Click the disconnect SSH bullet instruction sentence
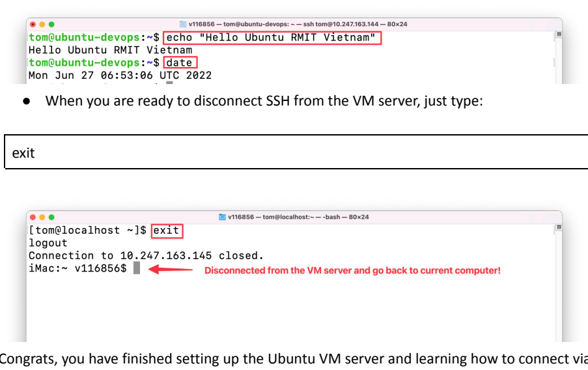The height and width of the screenshot is (370, 588). tap(264, 101)
